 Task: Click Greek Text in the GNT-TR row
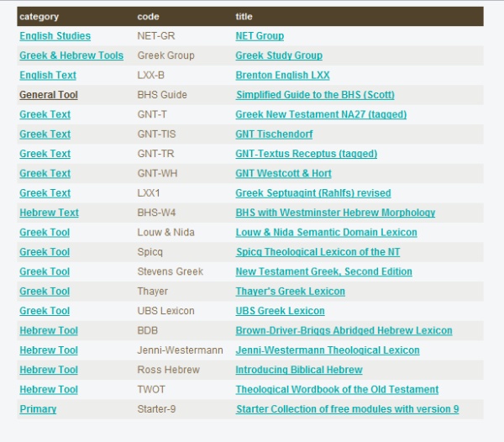(45, 154)
